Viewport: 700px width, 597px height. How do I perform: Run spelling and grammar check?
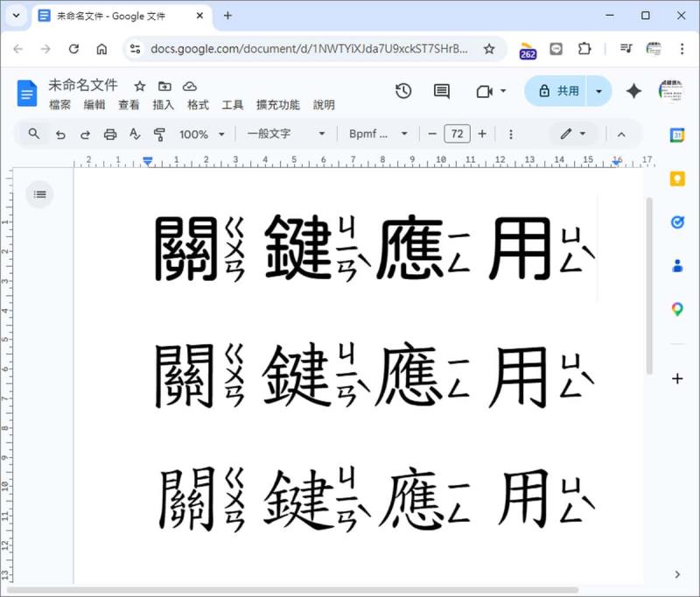[x=135, y=134]
